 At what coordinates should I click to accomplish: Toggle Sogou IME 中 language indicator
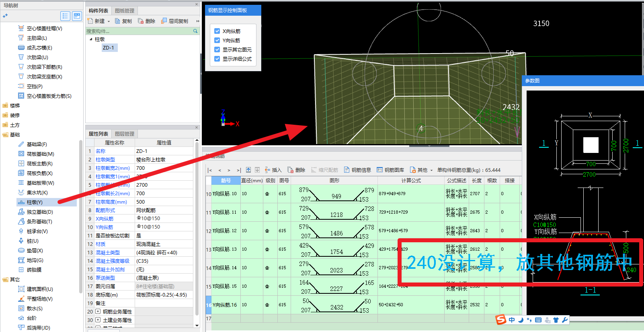pos(512,320)
